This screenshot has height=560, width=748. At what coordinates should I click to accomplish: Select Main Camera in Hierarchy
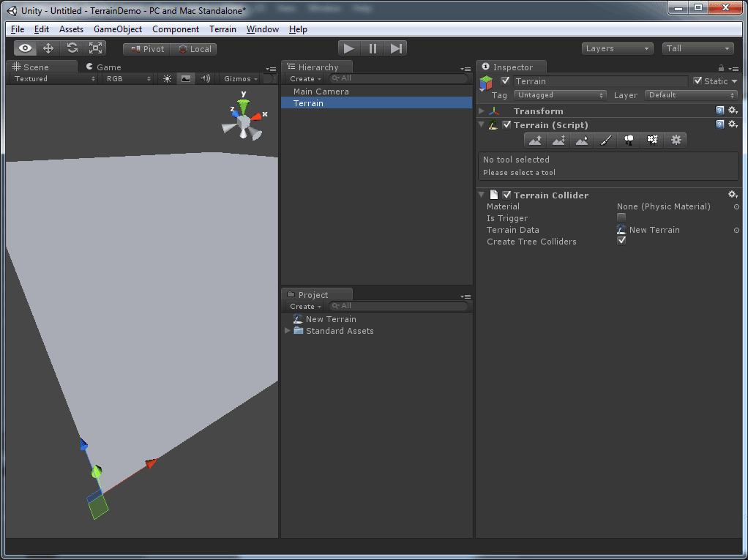click(x=376, y=91)
